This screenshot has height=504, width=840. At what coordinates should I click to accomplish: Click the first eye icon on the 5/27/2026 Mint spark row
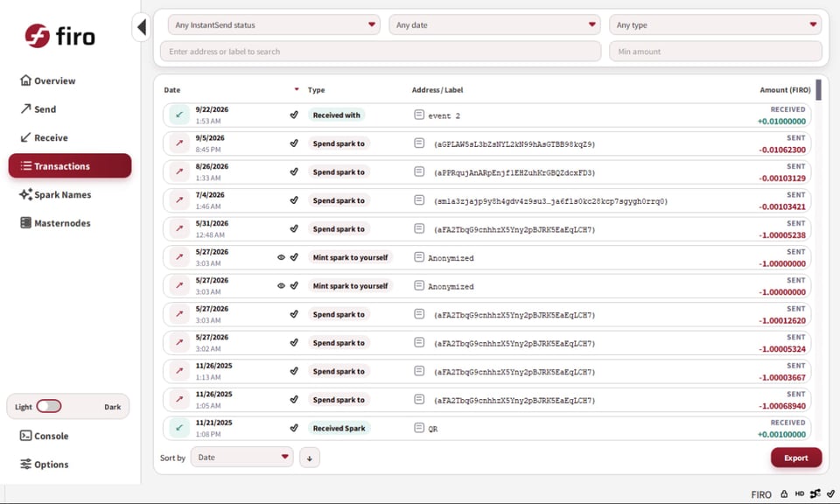[281, 257]
